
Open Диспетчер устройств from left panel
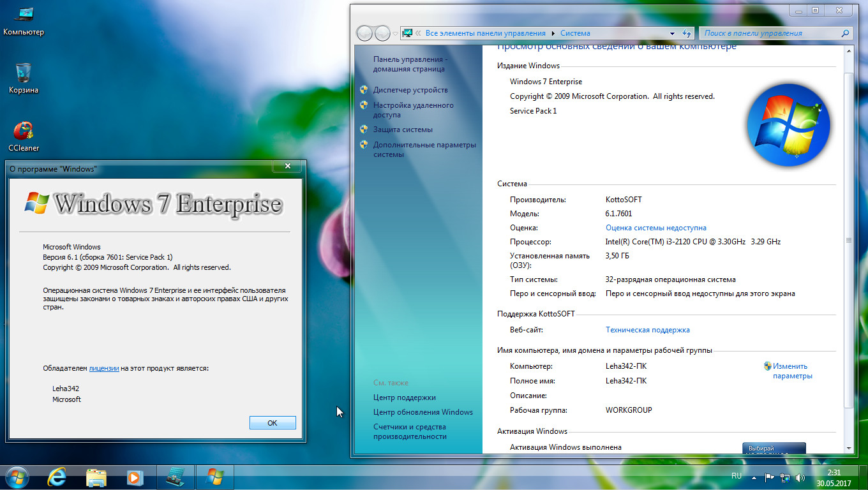click(410, 90)
